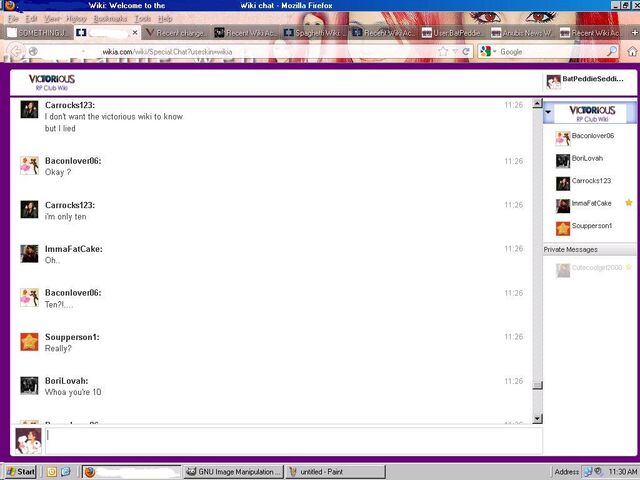640x480 pixels.
Task: Click the "Ten?!...." message text
Action: click(59, 304)
